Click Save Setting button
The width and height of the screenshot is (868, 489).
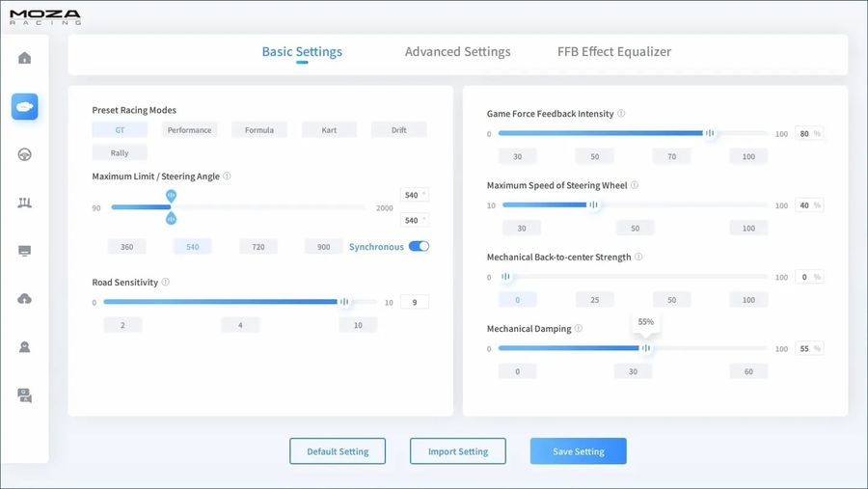[579, 451]
